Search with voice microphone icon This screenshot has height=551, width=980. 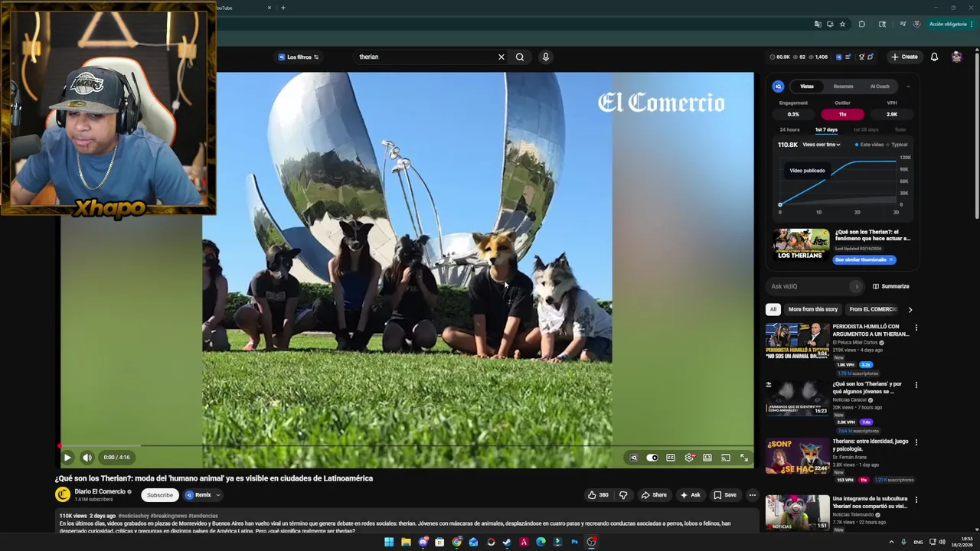click(x=545, y=57)
